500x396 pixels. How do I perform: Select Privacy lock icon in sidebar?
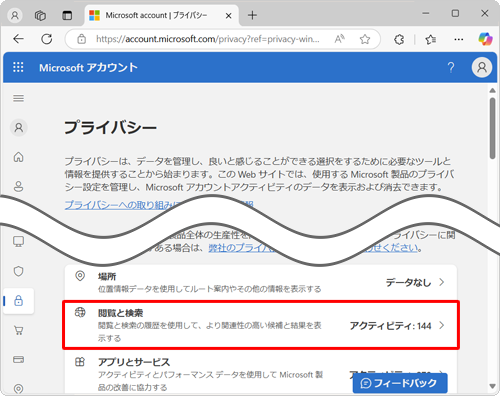(19, 301)
